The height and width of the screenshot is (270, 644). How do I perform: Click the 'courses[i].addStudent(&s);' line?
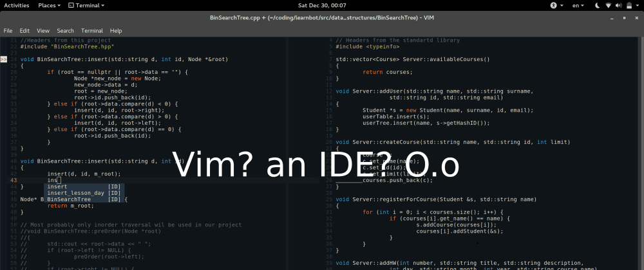point(460,231)
